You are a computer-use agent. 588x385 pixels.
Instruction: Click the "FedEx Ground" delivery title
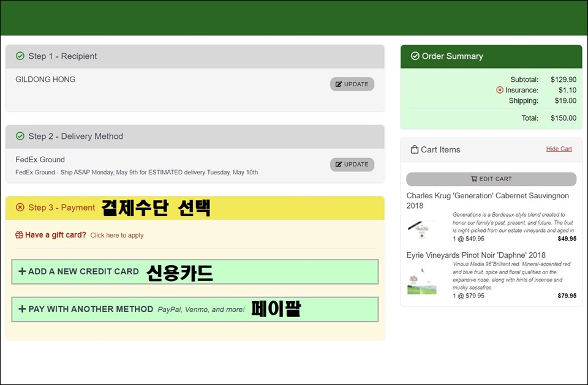pyautogui.click(x=40, y=160)
